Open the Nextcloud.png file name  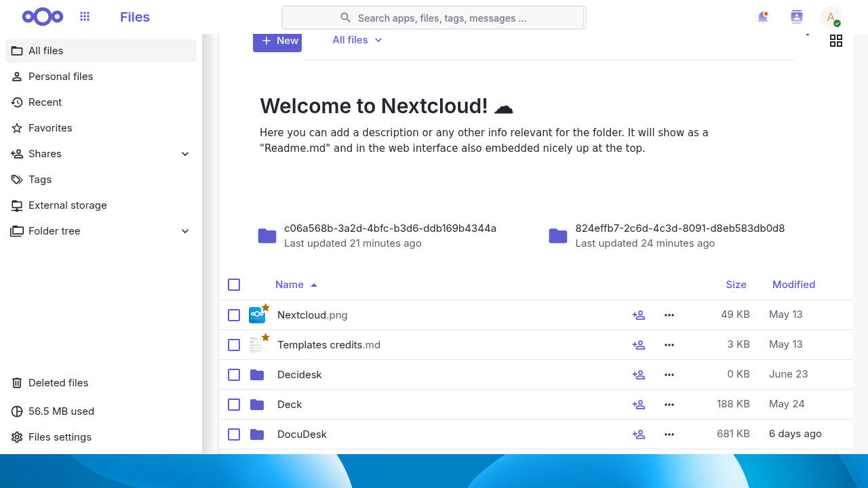pos(313,315)
